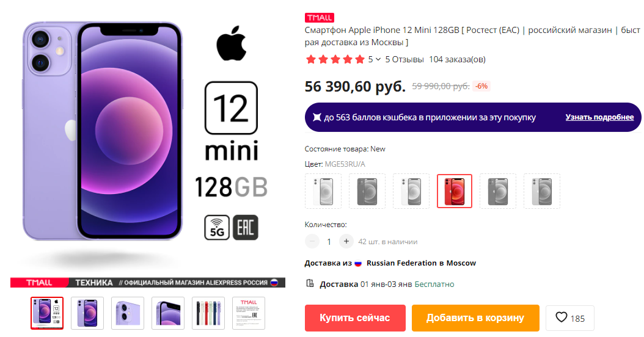Click the cashback points icon in purple banner
644x337 pixels.
(x=317, y=117)
